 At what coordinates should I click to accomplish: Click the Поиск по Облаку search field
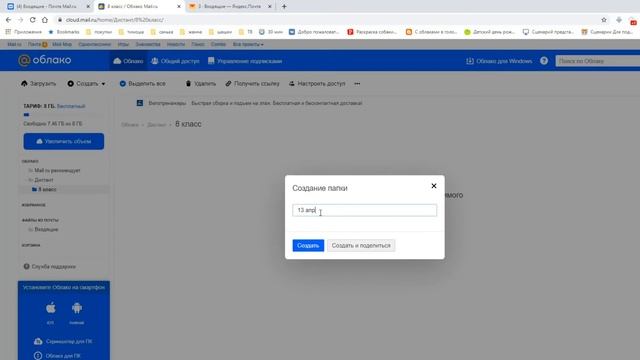point(598,61)
